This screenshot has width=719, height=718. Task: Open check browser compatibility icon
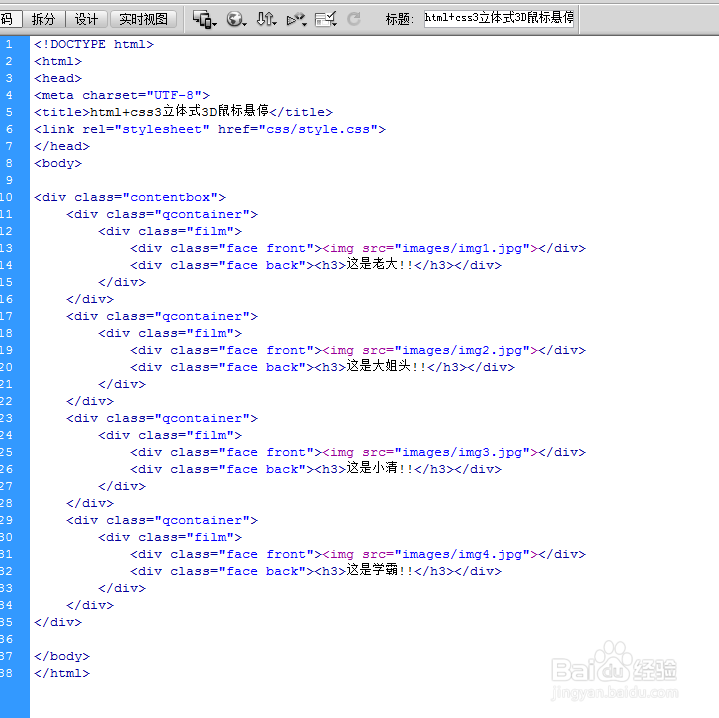click(x=326, y=19)
